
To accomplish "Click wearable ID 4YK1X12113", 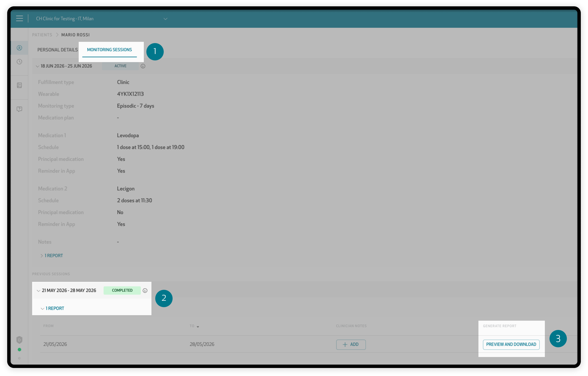I will pyautogui.click(x=130, y=94).
